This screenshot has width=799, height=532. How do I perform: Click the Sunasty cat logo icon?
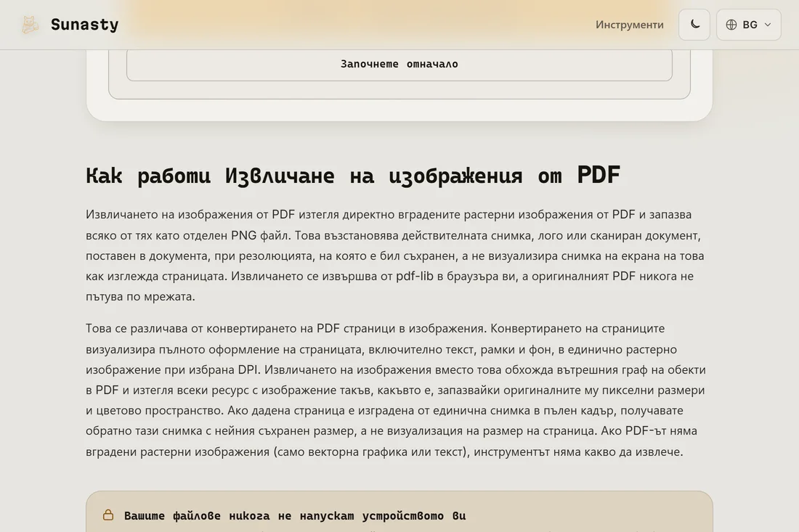30,25
